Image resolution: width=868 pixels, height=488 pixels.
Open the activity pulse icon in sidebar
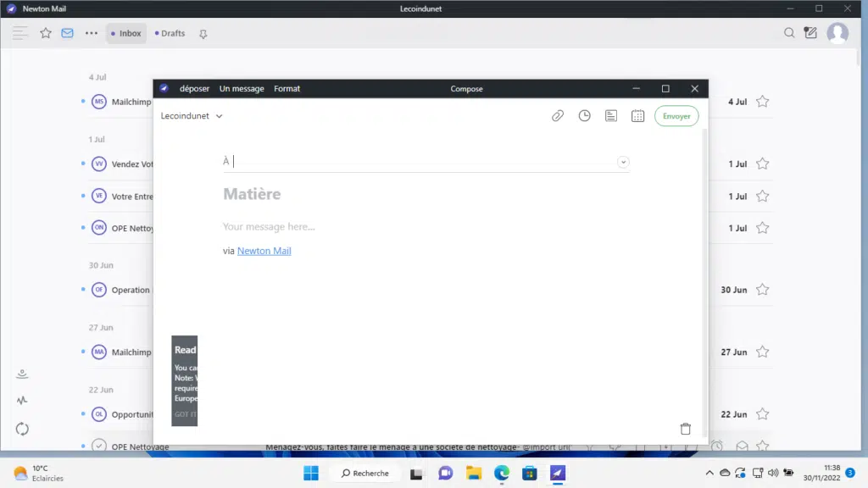click(x=22, y=400)
